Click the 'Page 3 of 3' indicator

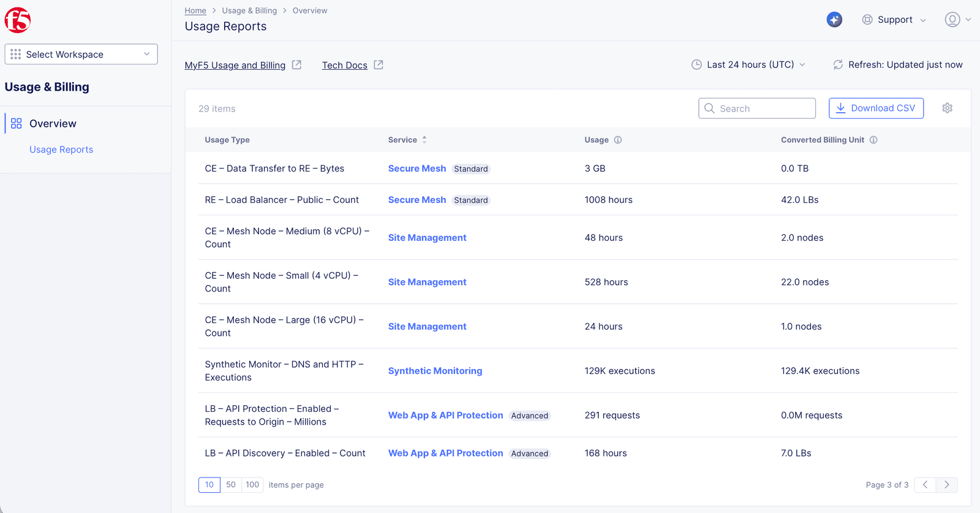(887, 485)
